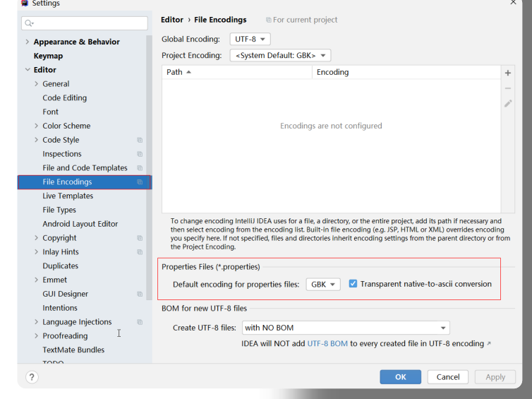This screenshot has width=532, height=399.
Task: Select Android Layout Editor
Action: [80, 224]
